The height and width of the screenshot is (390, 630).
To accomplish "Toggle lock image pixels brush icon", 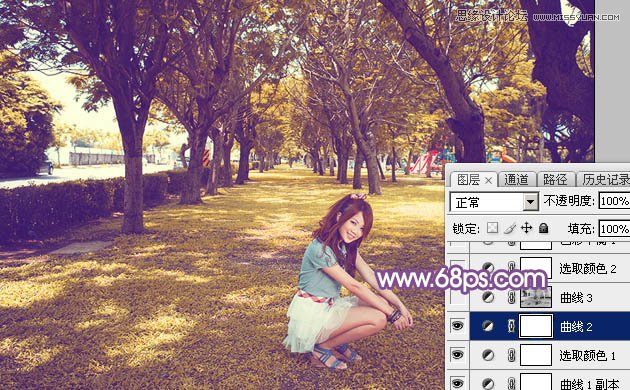I will (509, 229).
